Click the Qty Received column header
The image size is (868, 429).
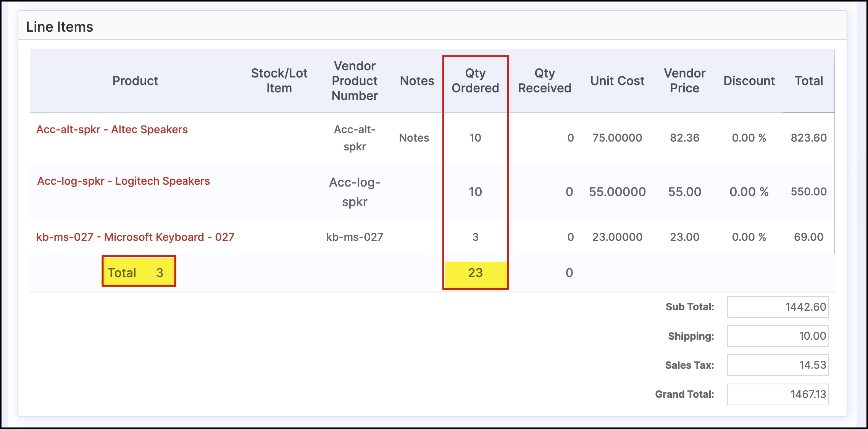545,81
